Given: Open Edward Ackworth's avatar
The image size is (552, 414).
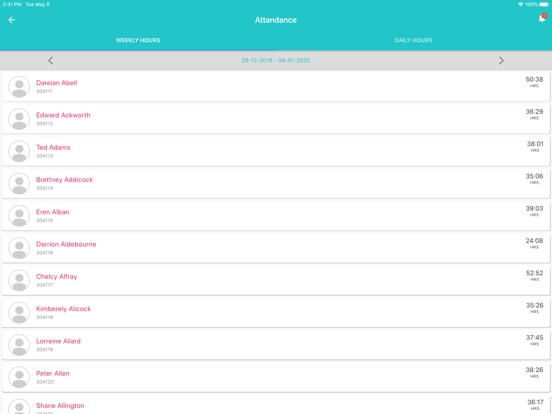Looking at the screenshot, I should (x=19, y=119).
